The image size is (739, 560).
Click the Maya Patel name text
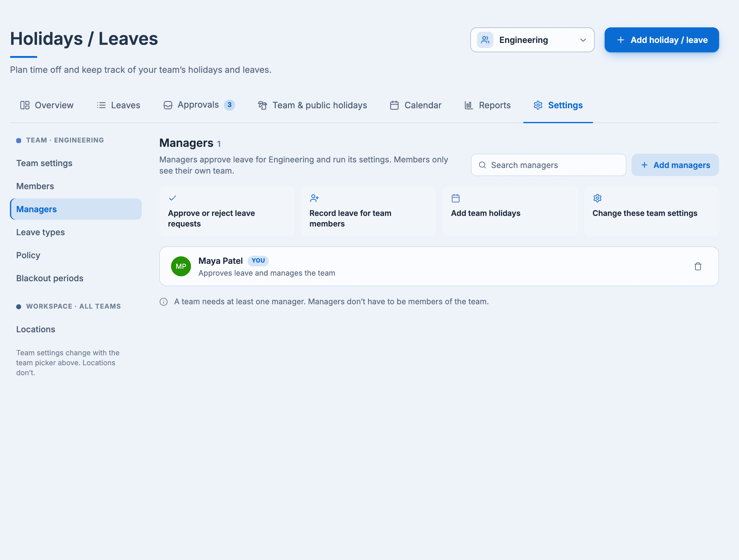(x=220, y=261)
